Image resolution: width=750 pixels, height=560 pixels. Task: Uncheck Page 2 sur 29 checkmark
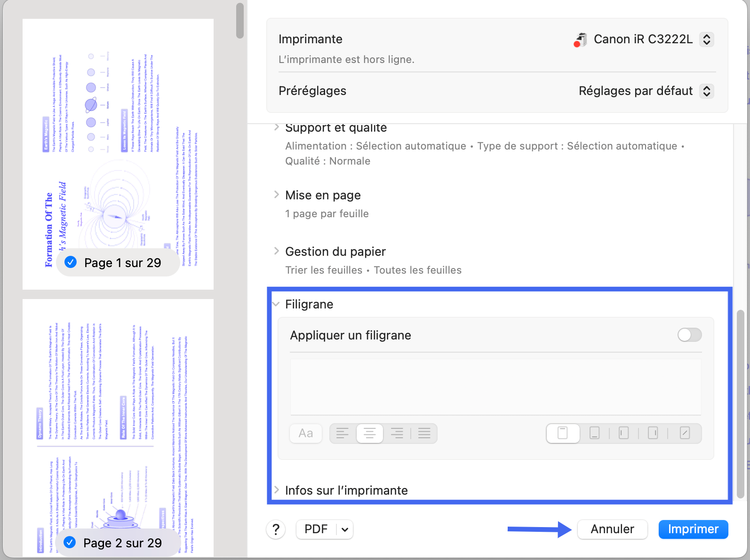click(70, 542)
